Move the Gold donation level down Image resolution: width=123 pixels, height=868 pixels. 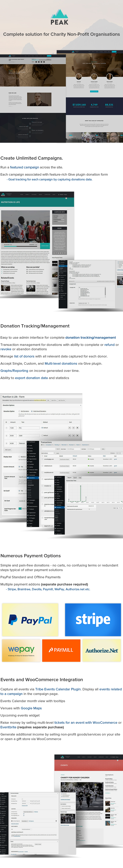[73, 435]
